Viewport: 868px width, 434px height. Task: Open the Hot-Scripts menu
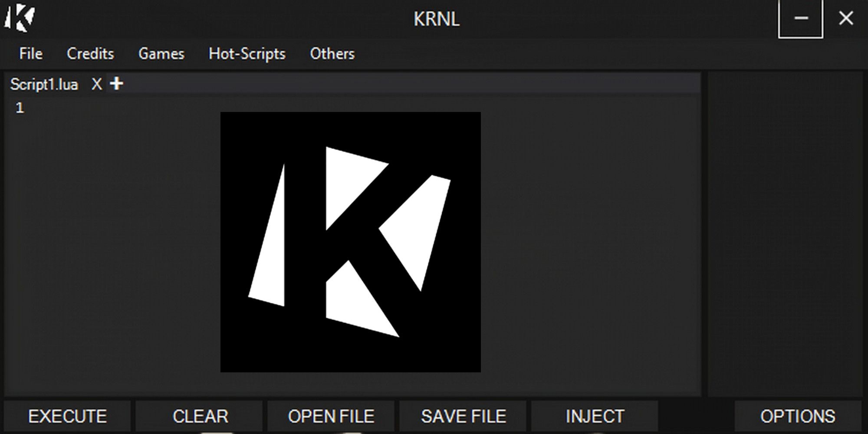point(247,54)
